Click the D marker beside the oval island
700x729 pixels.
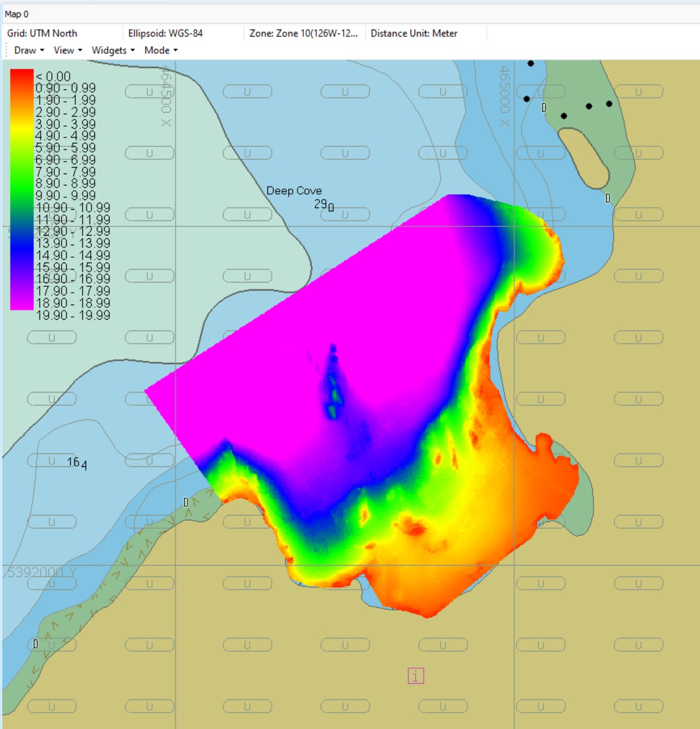click(x=608, y=198)
